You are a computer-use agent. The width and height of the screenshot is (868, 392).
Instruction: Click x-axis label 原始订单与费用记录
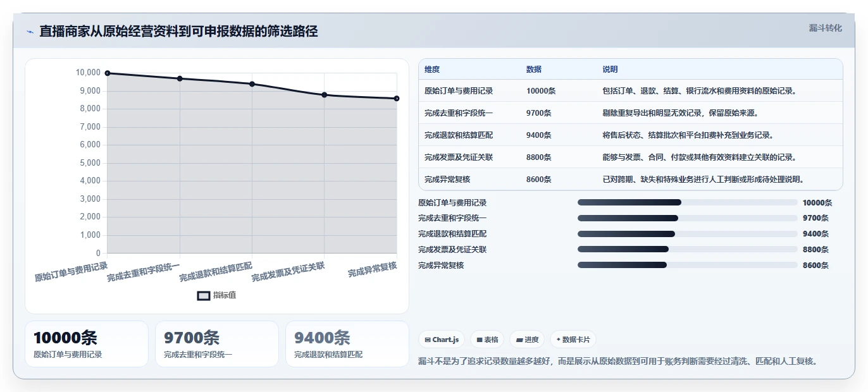point(71,271)
